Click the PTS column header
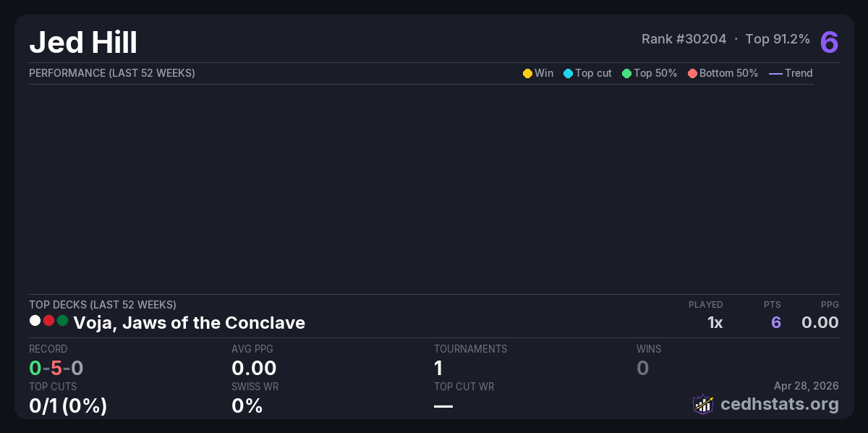The width and height of the screenshot is (868, 433). pyautogui.click(x=772, y=305)
